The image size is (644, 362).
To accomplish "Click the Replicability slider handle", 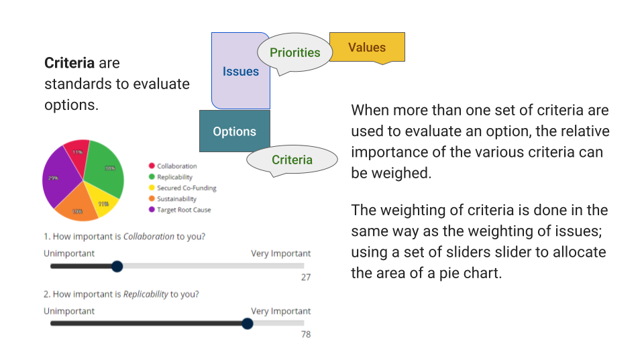I will (247, 324).
